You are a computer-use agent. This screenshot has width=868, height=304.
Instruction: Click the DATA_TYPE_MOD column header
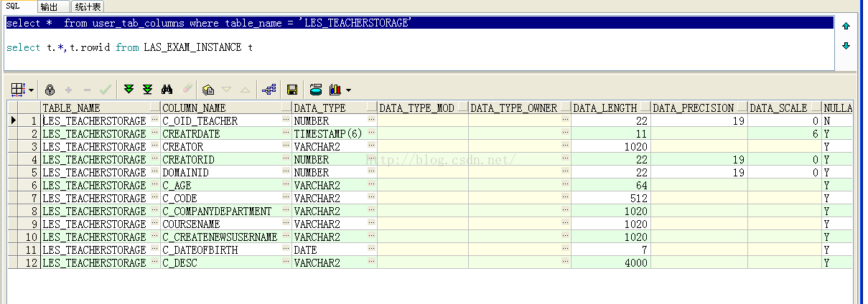[423, 108]
